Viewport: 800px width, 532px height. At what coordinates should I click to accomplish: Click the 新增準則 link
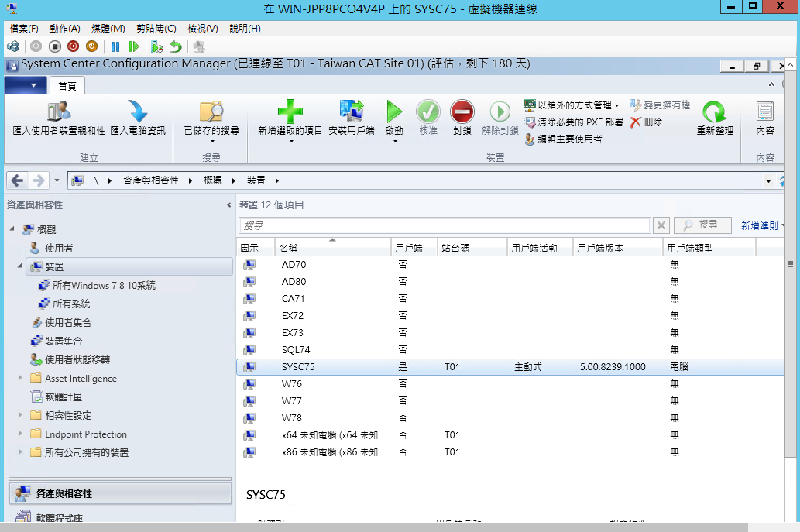(759, 225)
